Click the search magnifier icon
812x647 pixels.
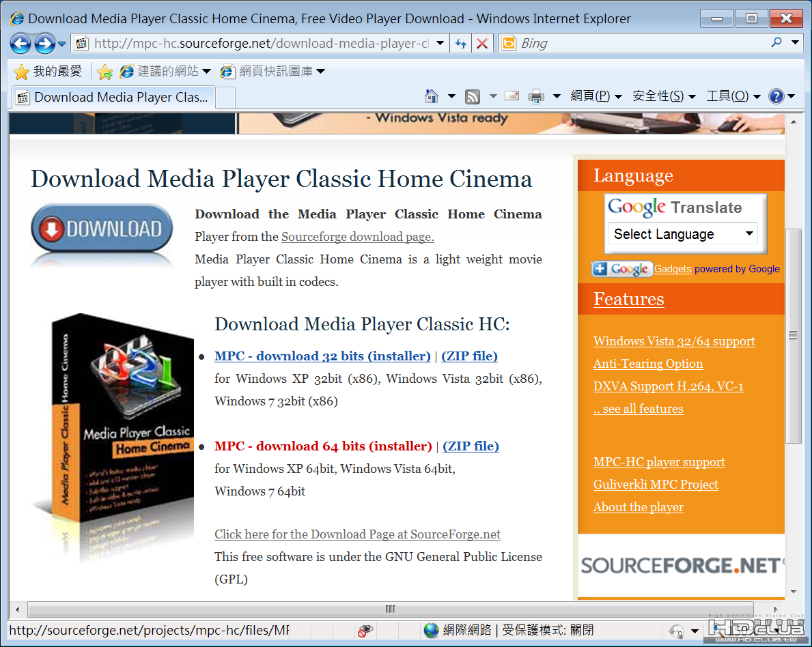point(776,43)
